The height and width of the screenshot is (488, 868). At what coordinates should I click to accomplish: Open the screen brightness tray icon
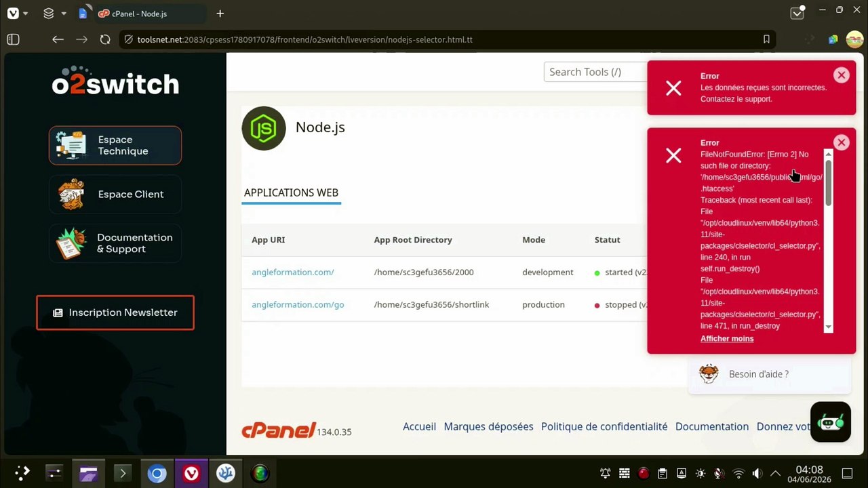[x=701, y=473]
